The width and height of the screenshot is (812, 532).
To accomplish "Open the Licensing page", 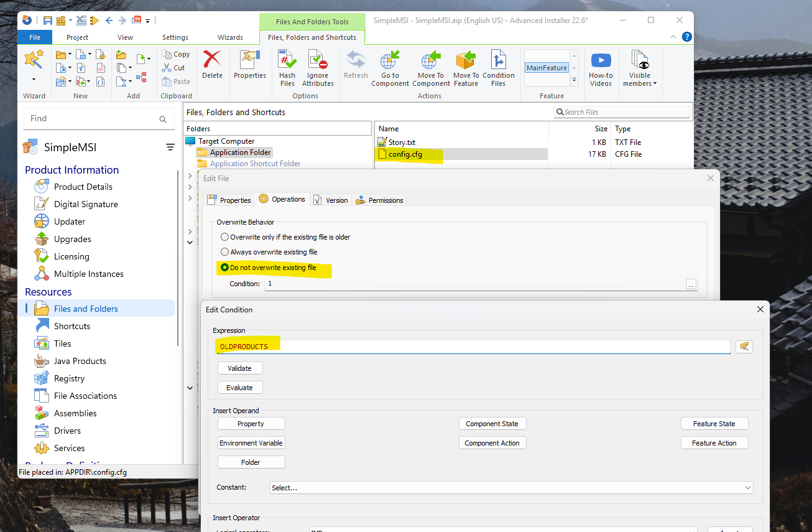I will pyautogui.click(x=72, y=256).
